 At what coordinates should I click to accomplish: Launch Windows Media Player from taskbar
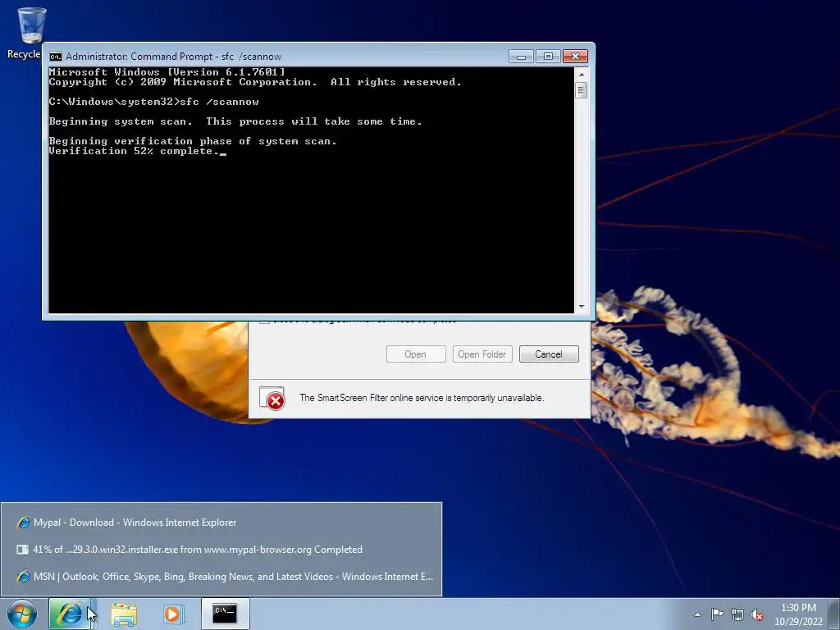point(172,614)
